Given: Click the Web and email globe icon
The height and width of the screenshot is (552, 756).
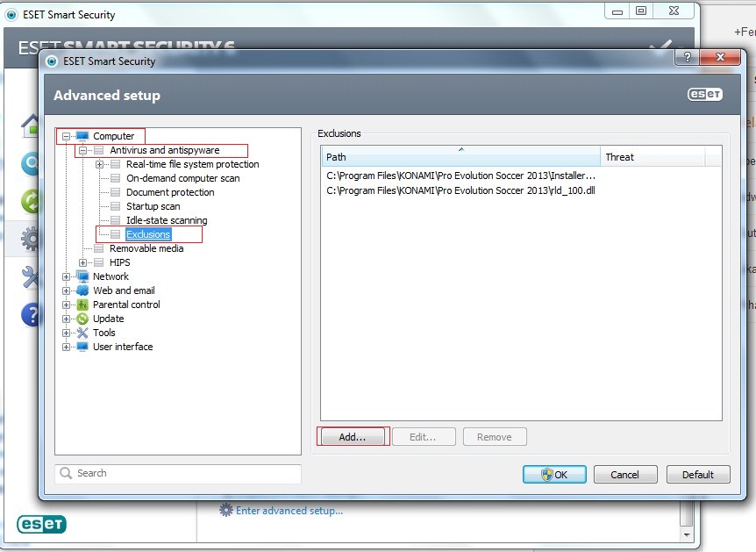Looking at the screenshot, I should point(82,290).
